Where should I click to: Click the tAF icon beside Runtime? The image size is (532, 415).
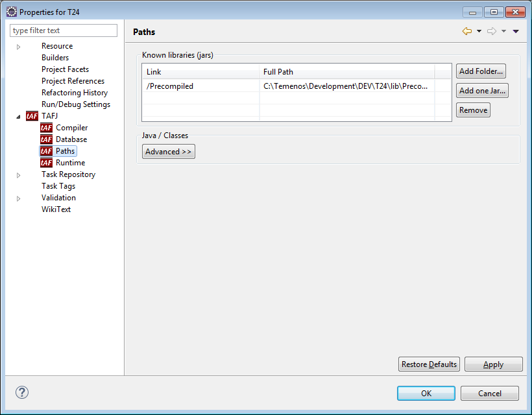(x=46, y=163)
